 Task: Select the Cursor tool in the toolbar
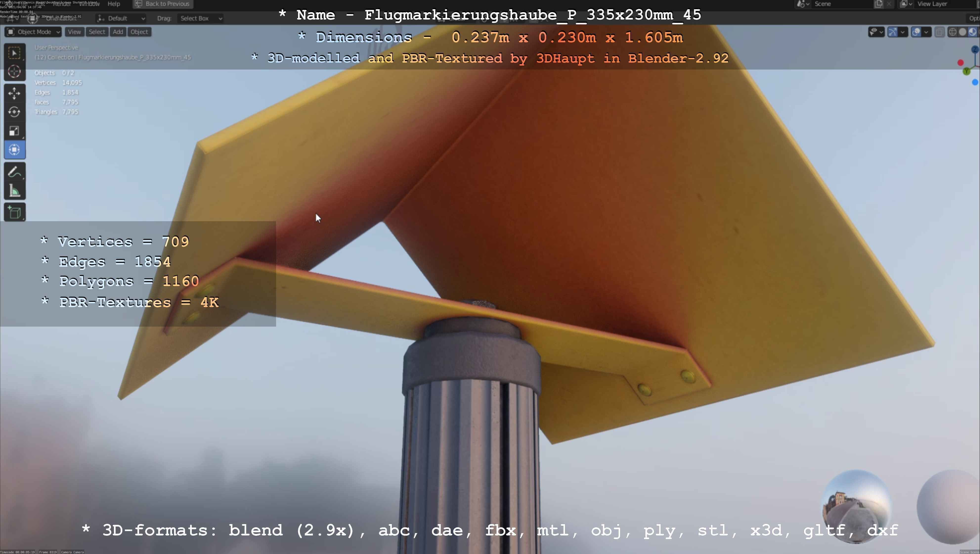pyautogui.click(x=14, y=72)
